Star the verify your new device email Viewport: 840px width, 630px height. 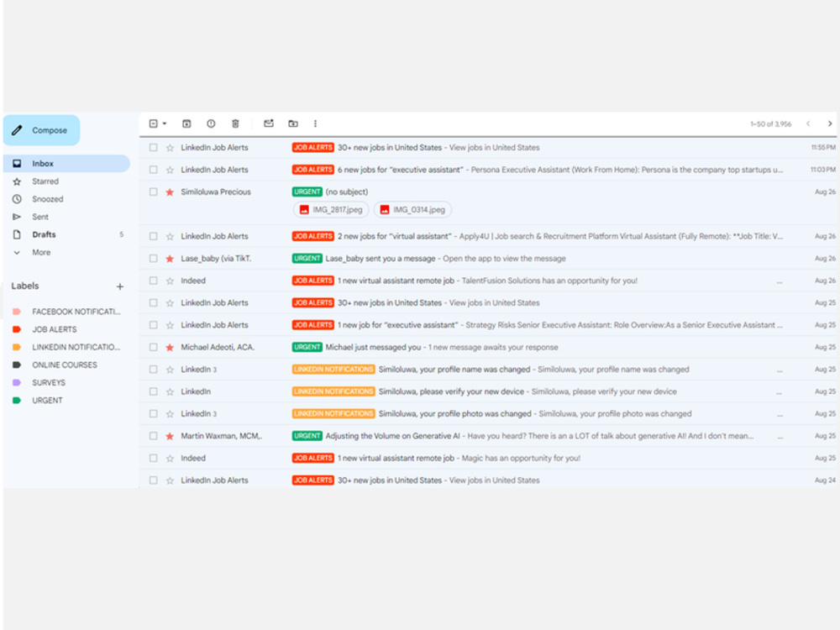tap(170, 391)
